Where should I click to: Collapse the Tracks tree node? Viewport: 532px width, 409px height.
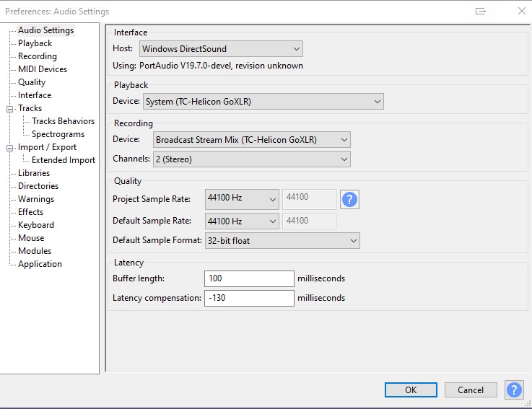click(9, 109)
